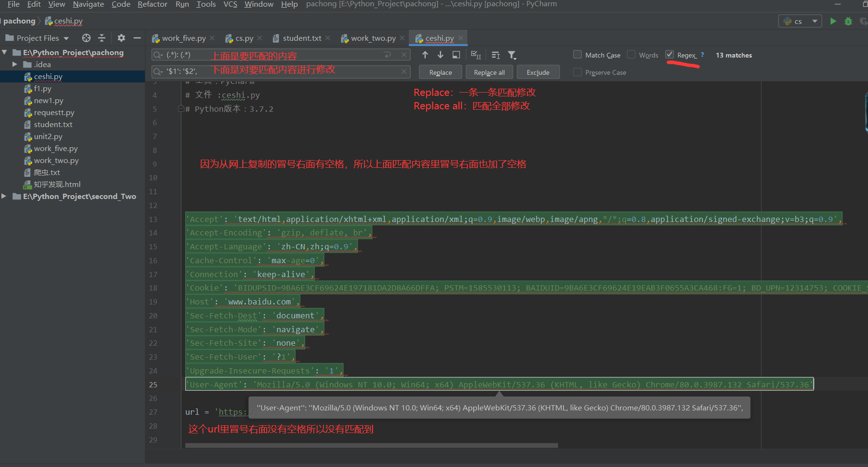Click into the replace pattern field
Image resolution: width=868 pixels, height=467 pixels.
pos(280,71)
